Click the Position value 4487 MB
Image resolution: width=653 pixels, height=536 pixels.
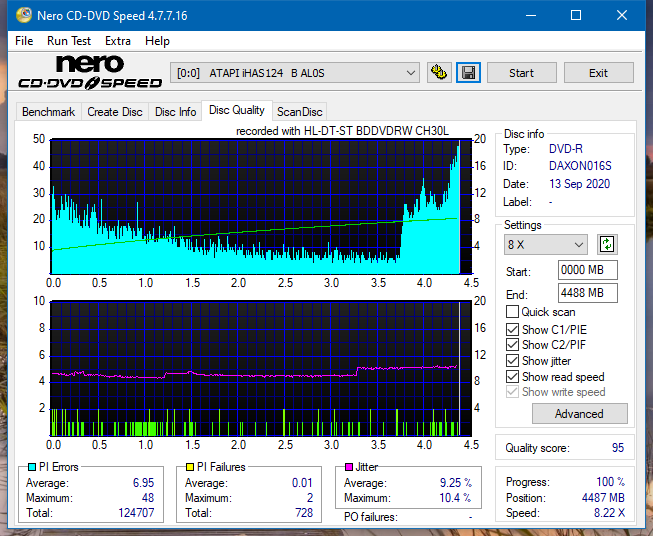(x=603, y=498)
